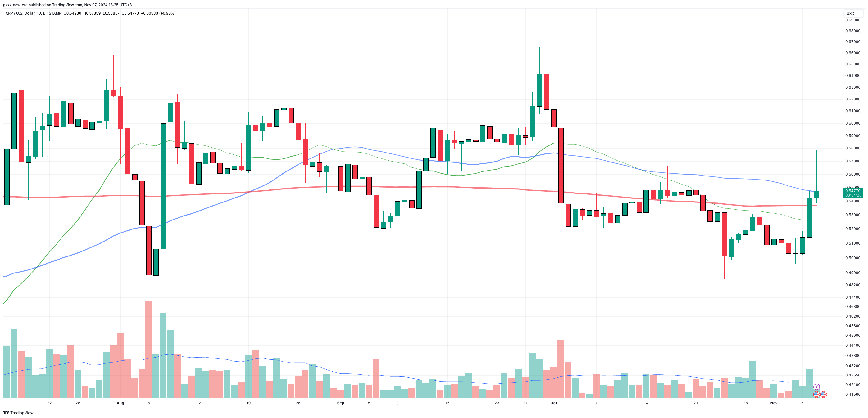Click the Oct month marker on time axis
This screenshot has height=418, width=868.
(554, 403)
